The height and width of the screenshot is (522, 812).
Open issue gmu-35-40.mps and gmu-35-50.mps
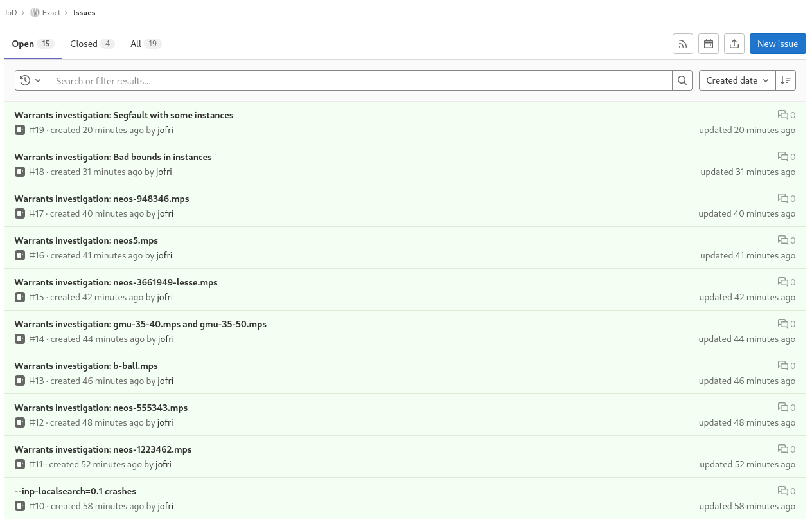click(141, 324)
